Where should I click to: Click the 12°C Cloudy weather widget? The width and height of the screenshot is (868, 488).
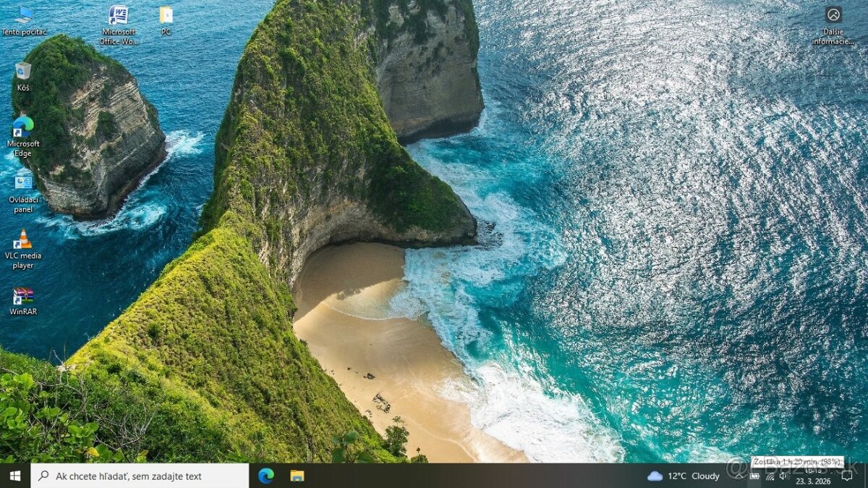click(684, 476)
